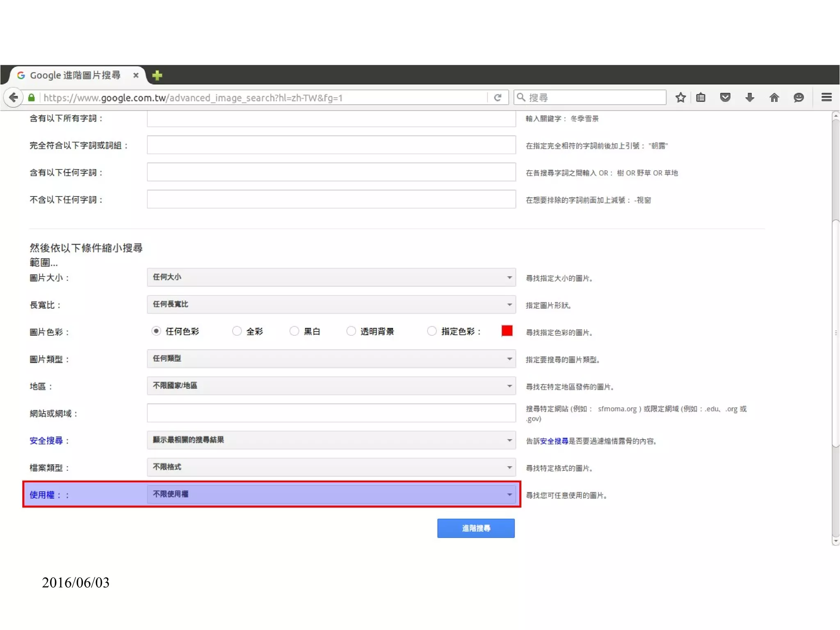Click the blue 進階搜尋 button

point(475,528)
